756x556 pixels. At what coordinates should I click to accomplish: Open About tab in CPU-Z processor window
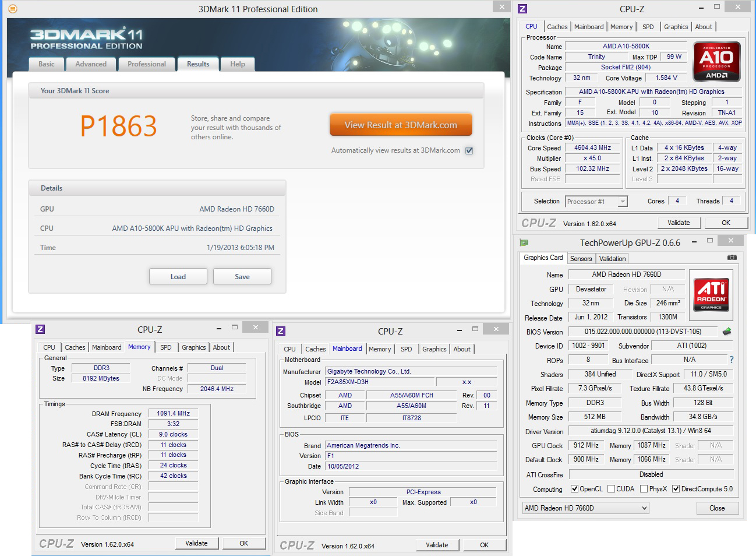704,27
